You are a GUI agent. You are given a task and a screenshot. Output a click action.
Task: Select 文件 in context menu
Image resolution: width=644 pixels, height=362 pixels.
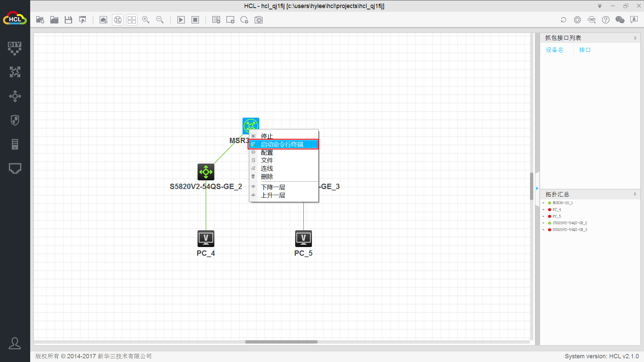point(284,161)
